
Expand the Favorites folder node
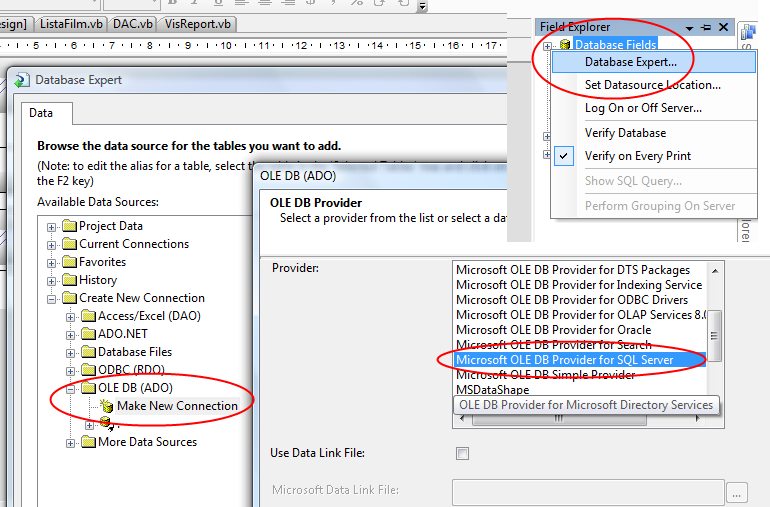51,263
